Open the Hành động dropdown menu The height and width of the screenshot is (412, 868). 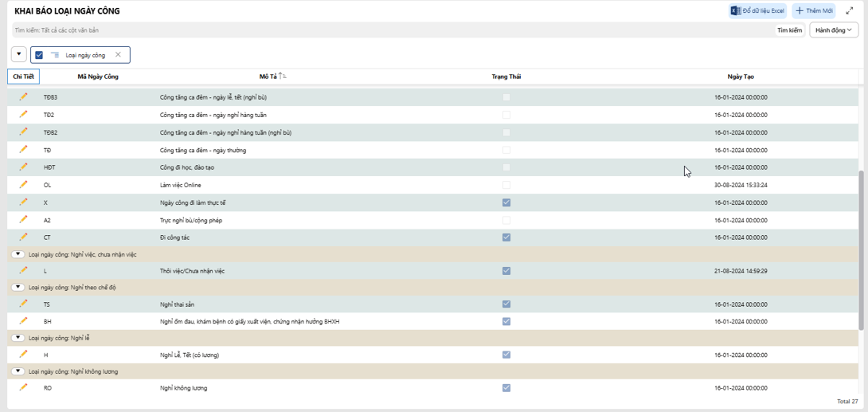pos(834,30)
